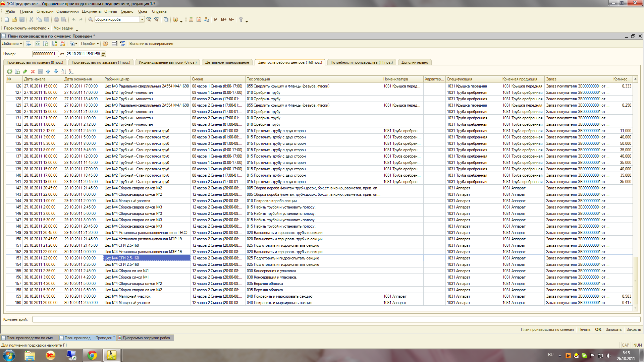Click Мои задачи toolbar button
The height and width of the screenshot is (362, 644).
(x=63, y=28)
